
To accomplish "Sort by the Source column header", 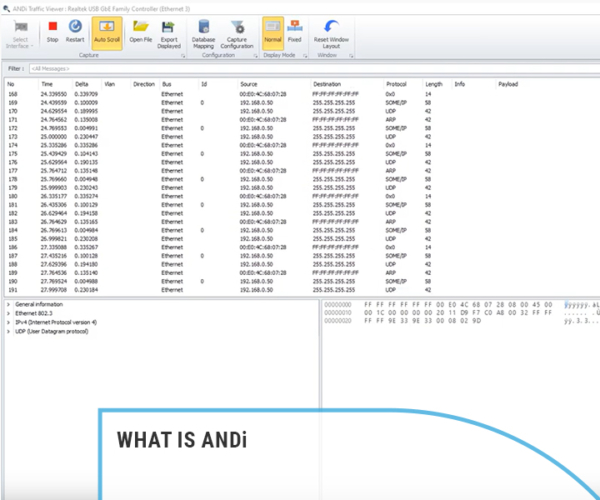I will [249, 84].
